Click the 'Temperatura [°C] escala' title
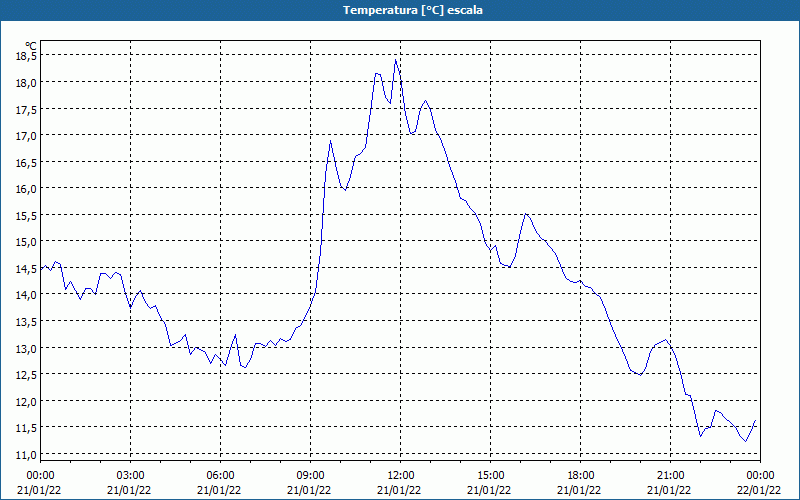Image resolution: width=800 pixels, height=500 pixels. point(413,10)
